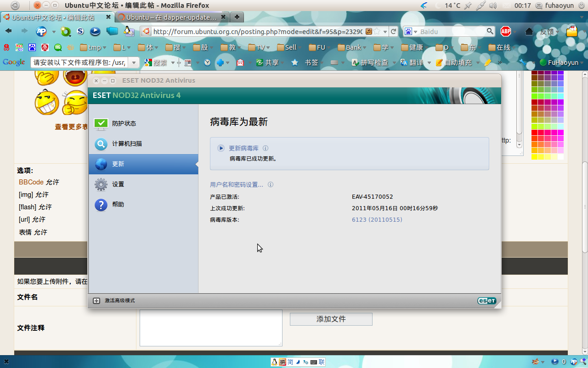Click the 搜索 search button on Google toolbar

(x=156, y=62)
